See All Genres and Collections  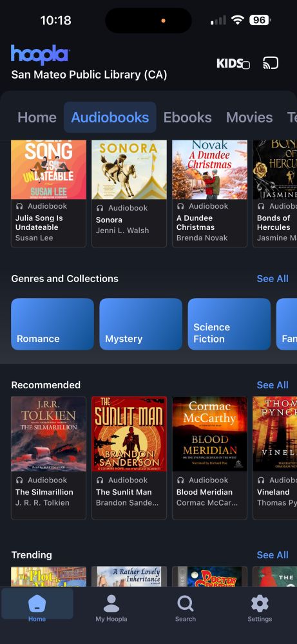tap(273, 278)
